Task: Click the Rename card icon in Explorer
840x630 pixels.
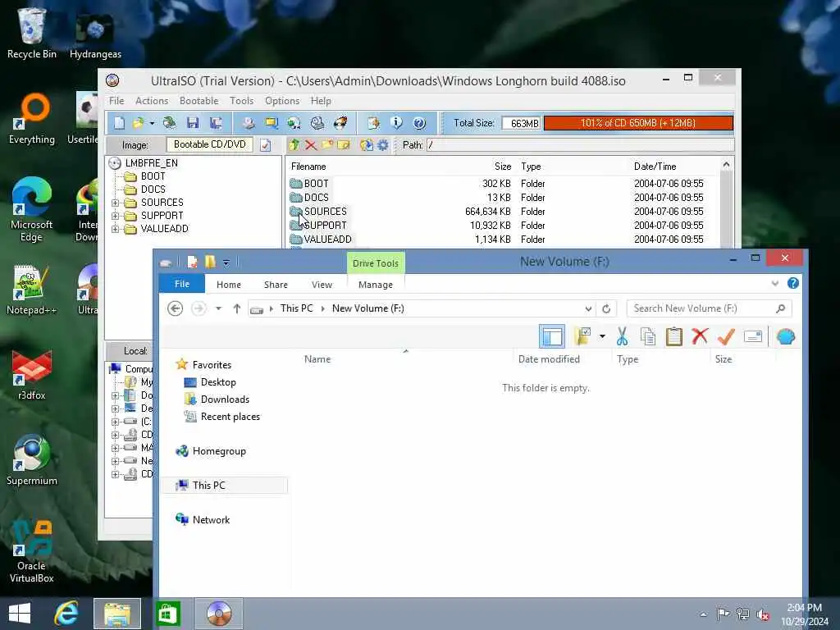Action: pyautogui.click(x=753, y=337)
